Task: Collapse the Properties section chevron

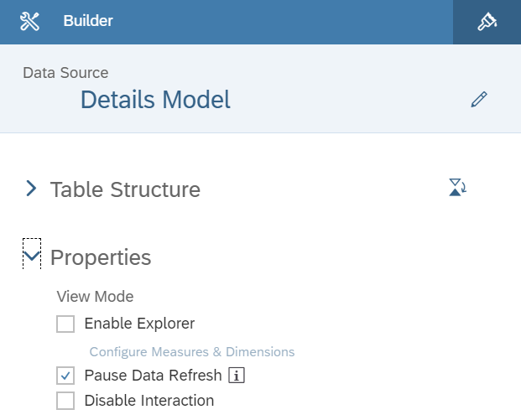Action: 32,257
